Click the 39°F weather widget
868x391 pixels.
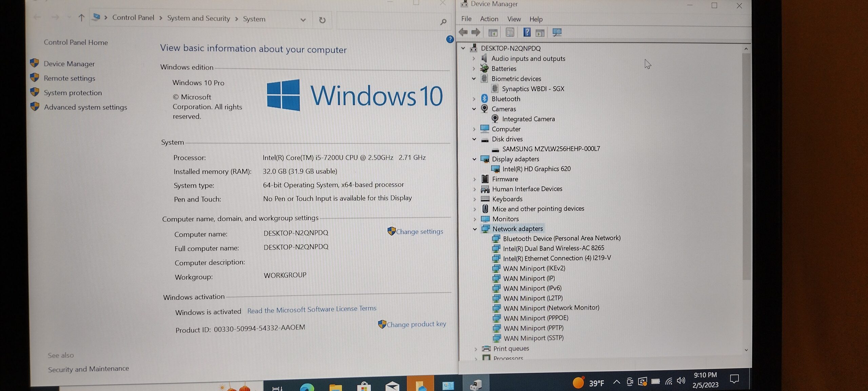coord(589,383)
